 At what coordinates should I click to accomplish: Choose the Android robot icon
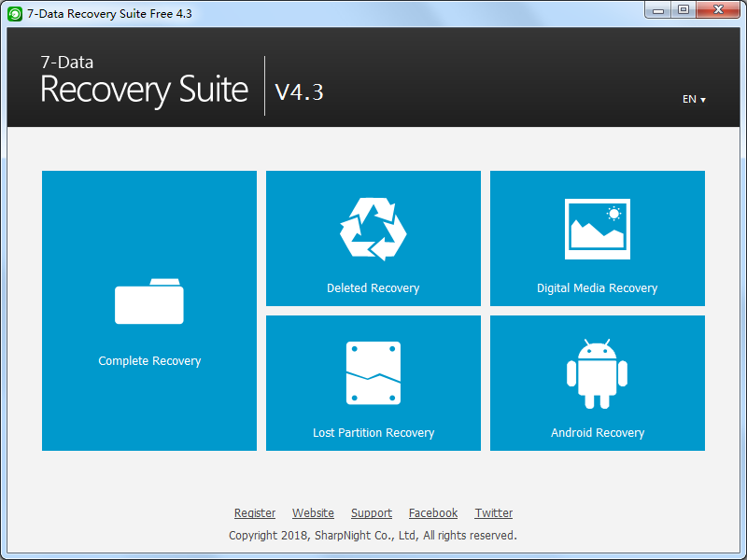pos(598,373)
